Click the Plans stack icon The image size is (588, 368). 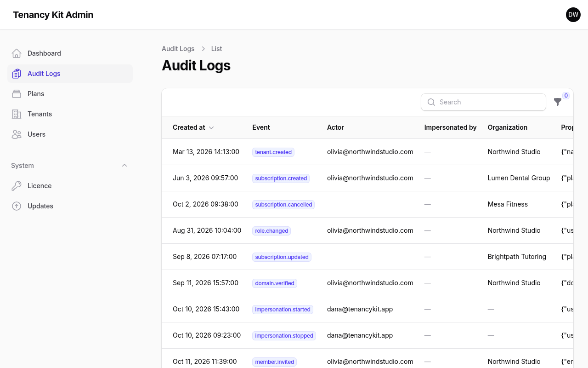click(x=17, y=94)
